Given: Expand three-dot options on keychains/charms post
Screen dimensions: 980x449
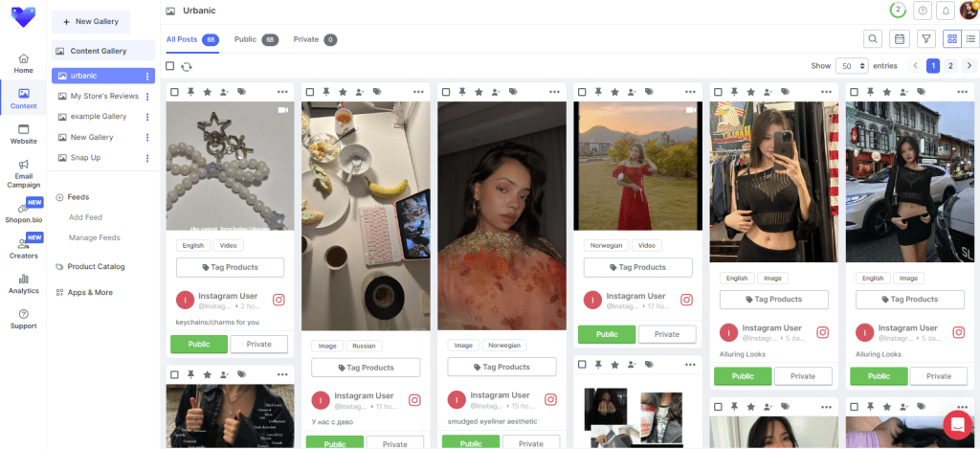Looking at the screenshot, I should point(282,92).
